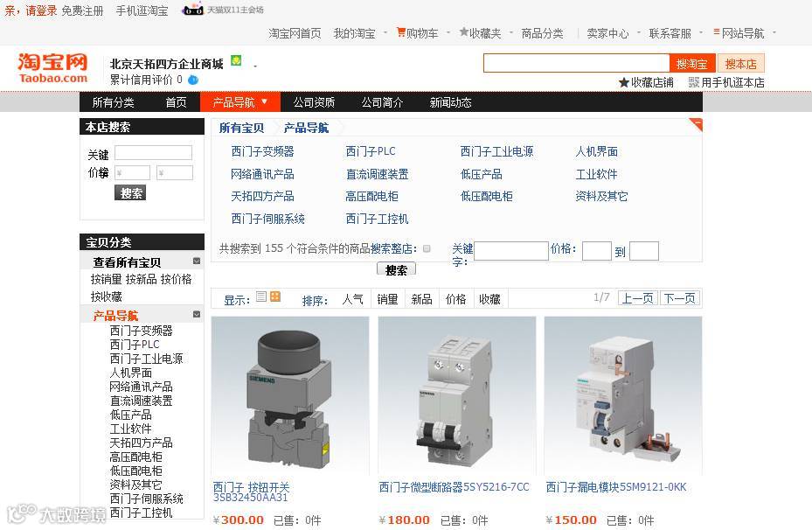The image size is (812, 530).
Task: Click the 搜本店 search button
Action: tap(741, 64)
